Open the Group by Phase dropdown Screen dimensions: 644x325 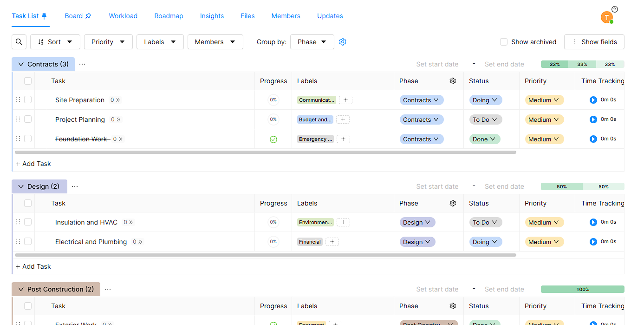pos(312,42)
